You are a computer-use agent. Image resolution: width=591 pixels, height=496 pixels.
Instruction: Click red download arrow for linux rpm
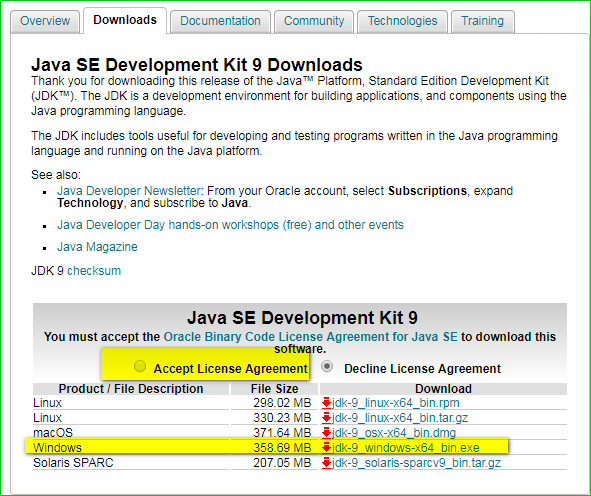point(326,403)
